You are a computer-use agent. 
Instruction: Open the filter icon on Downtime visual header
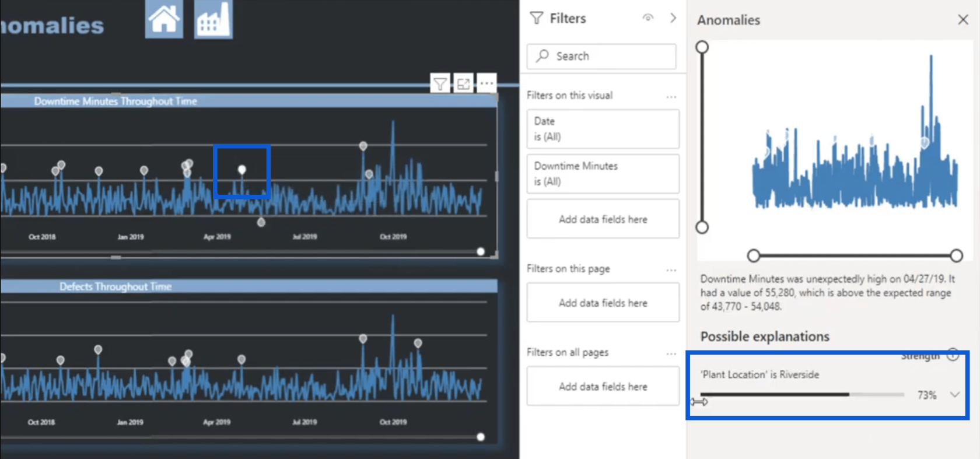pyautogui.click(x=440, y=84)
